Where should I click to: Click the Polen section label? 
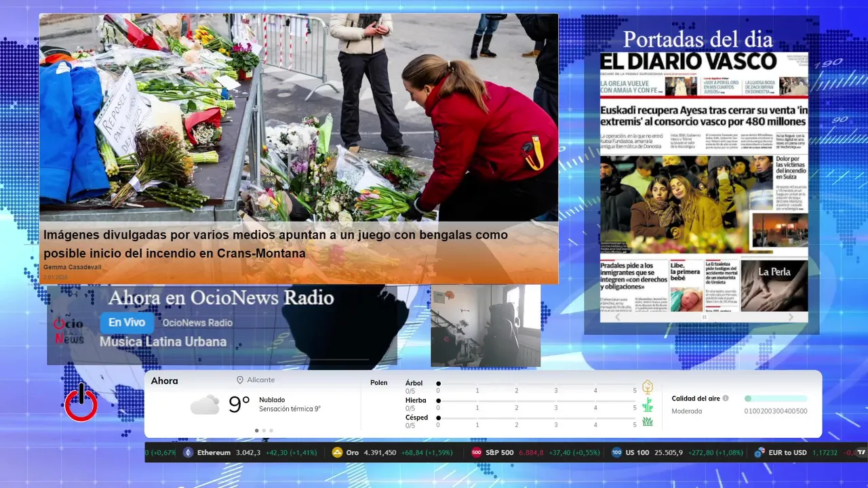coord(379,383)
